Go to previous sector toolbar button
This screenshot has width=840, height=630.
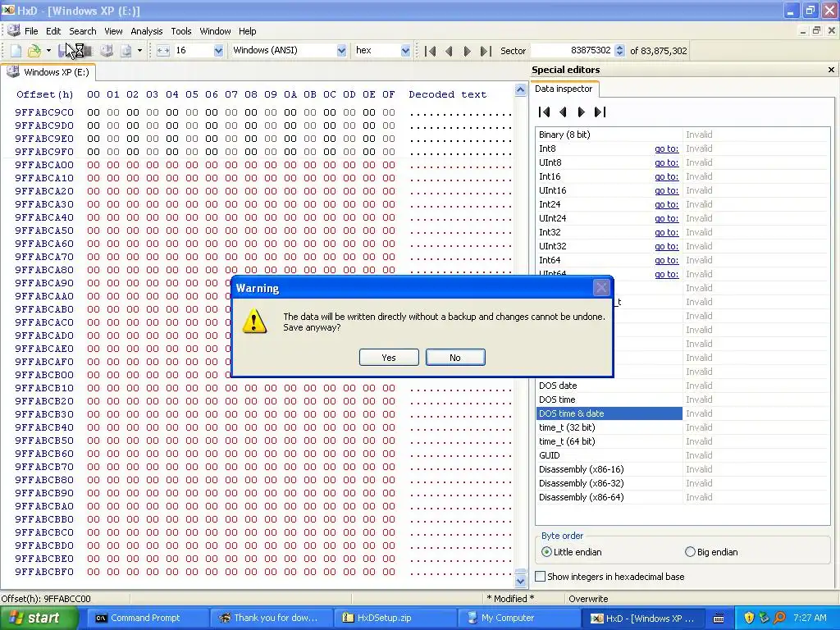click(x=449, y=51)
